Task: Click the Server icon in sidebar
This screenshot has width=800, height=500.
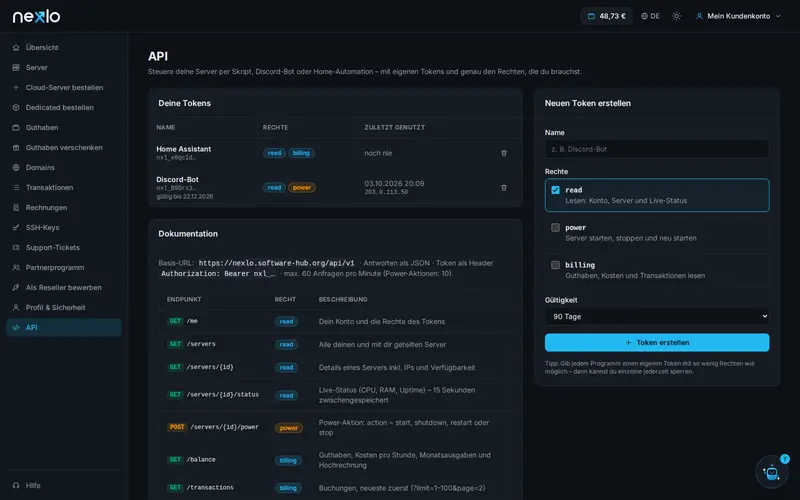Action: pyautogui.click(x=16, y=67)
